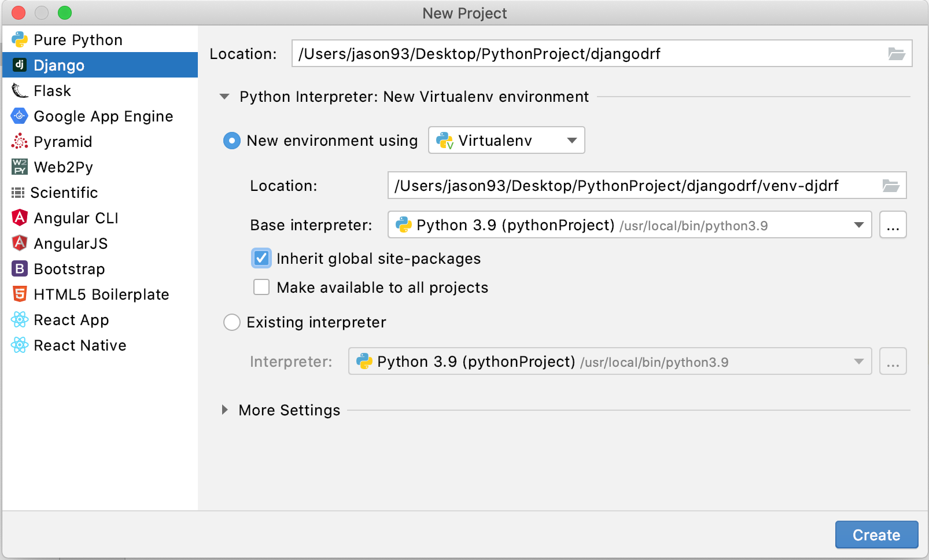Viewport: 929px width, 560px height.
Task: Enable Make available to all projects
Action: coord(261,287)
